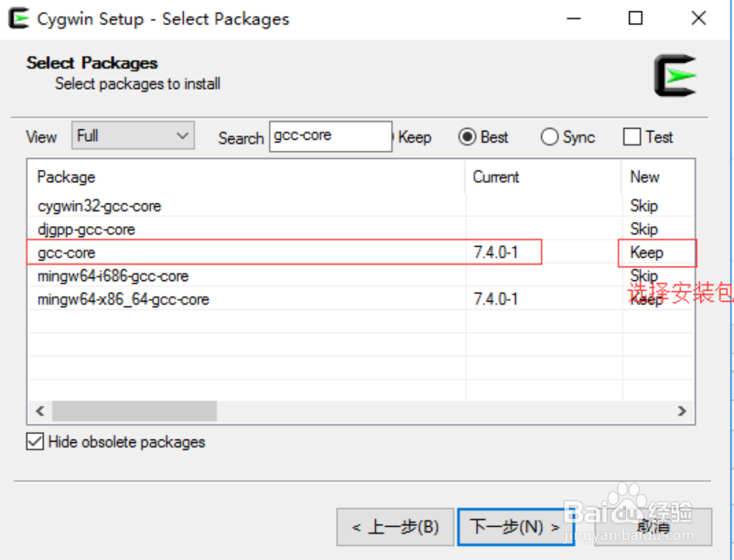The height and width of the screenshot is (560, 734).
Task: Open the View dropdown showing 'Full'
Action: coord(132,135)
